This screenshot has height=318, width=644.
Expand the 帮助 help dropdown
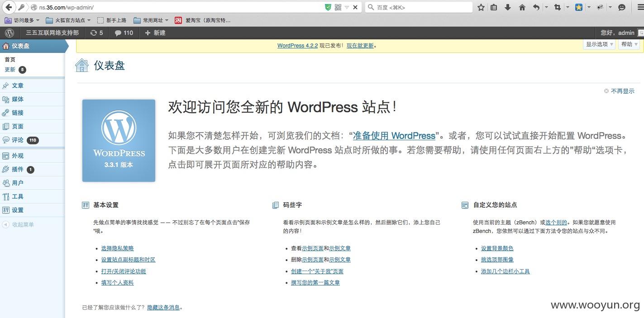(630, 44)
